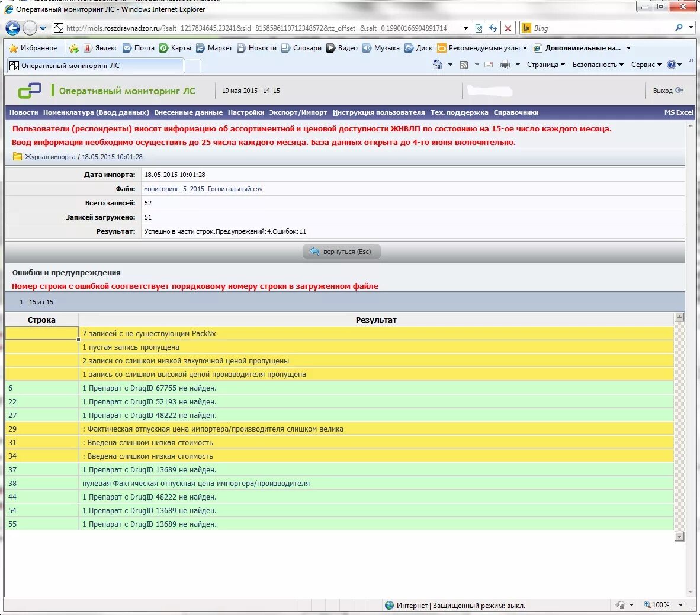Select row 38 нулевая Фактическая отпускная цена
Screen dimensions: 700x615
(x=339, y=484)
